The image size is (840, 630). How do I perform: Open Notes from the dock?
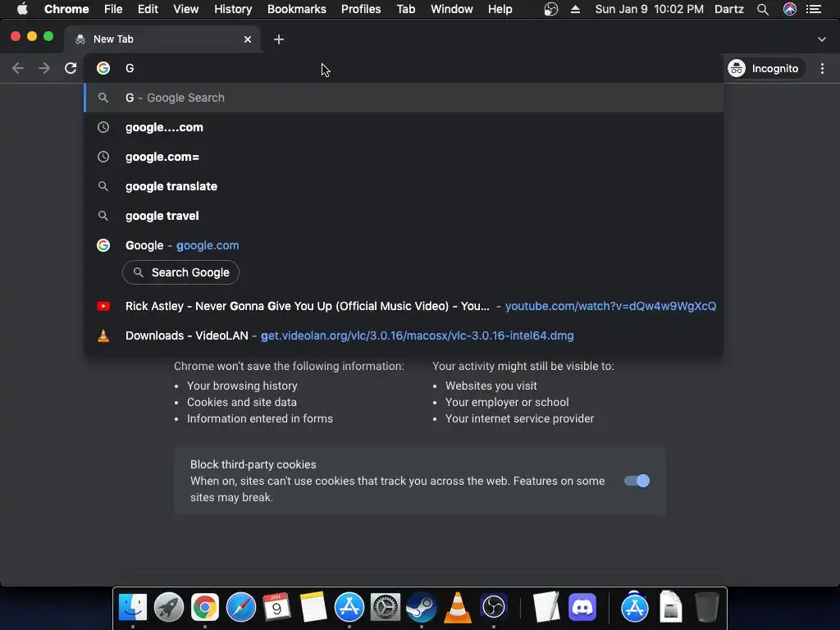(x=313, y=608)
